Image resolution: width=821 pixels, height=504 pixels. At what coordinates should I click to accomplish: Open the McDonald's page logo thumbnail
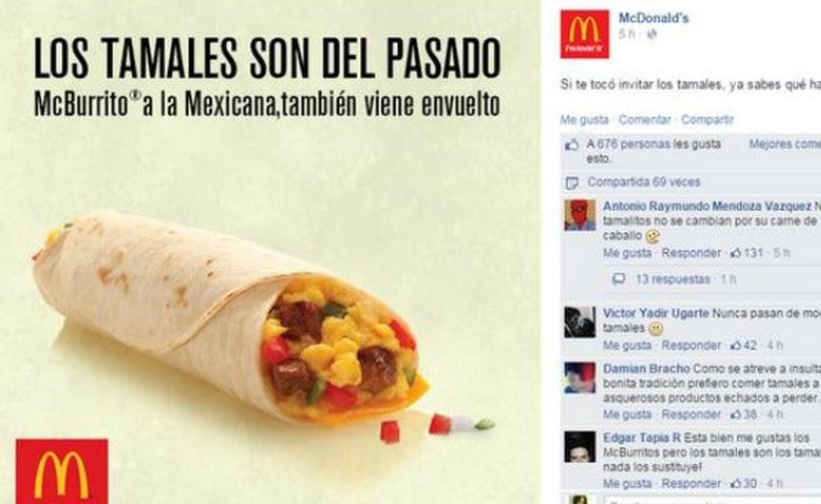click(x=584, y=34)
